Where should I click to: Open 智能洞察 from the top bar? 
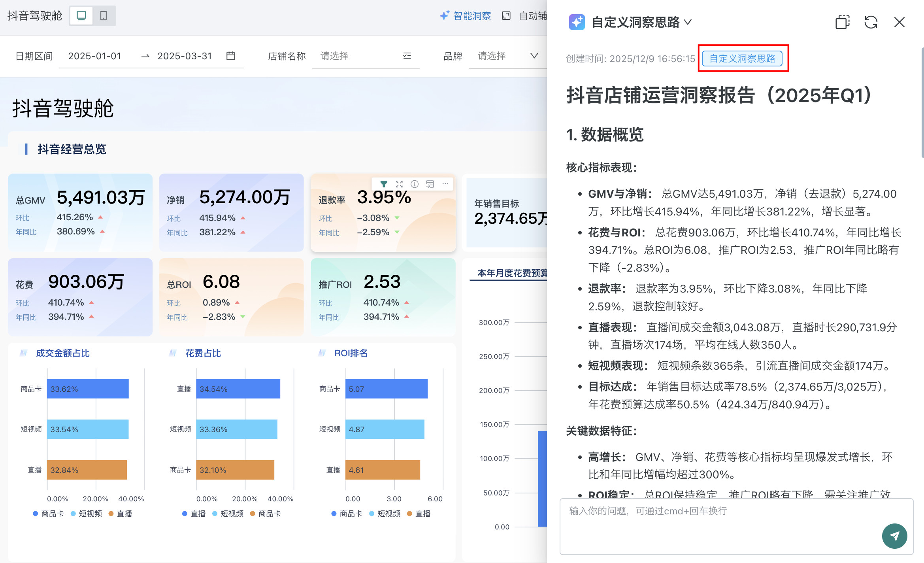[x=466, y=16]
